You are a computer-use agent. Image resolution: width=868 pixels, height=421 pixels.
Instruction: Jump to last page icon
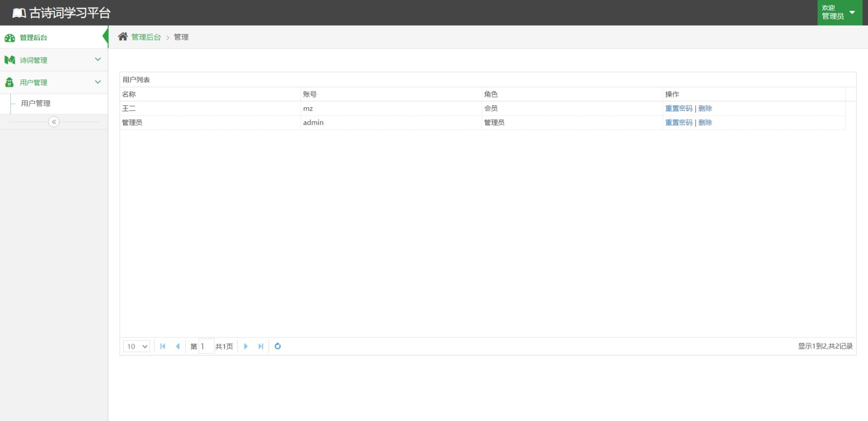coord(261,346)
